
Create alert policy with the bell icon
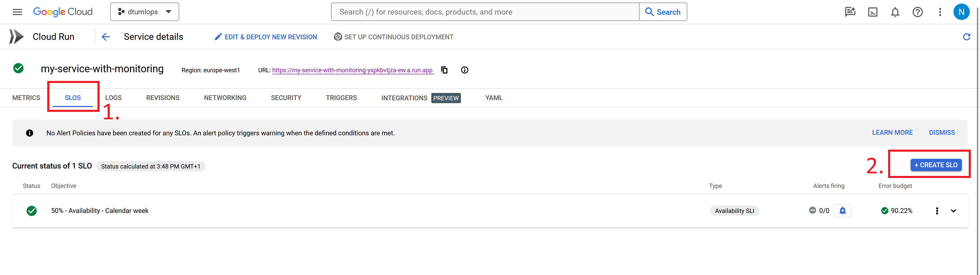tap(842, 211)
